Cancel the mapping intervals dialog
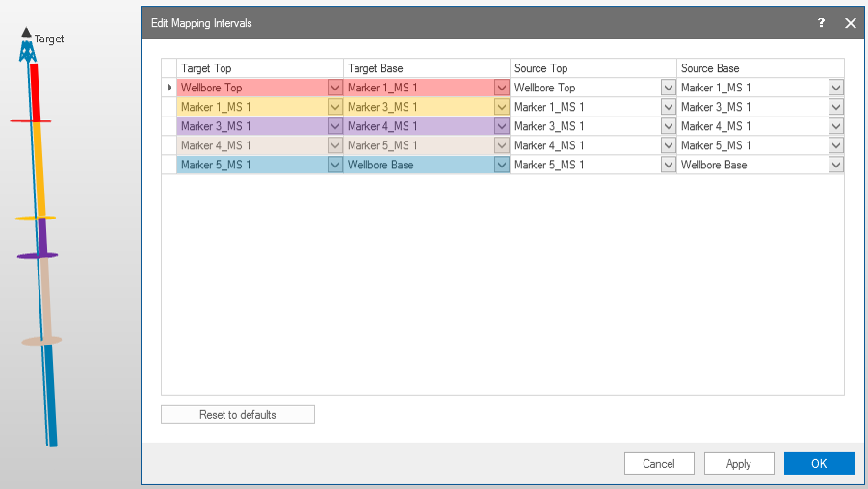 point(658,464)
